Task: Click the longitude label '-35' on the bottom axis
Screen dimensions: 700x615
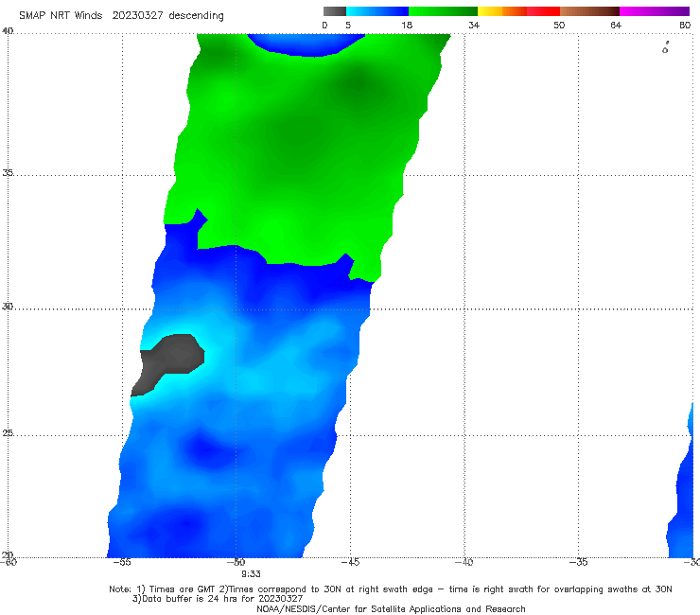Action: point(579,562)
